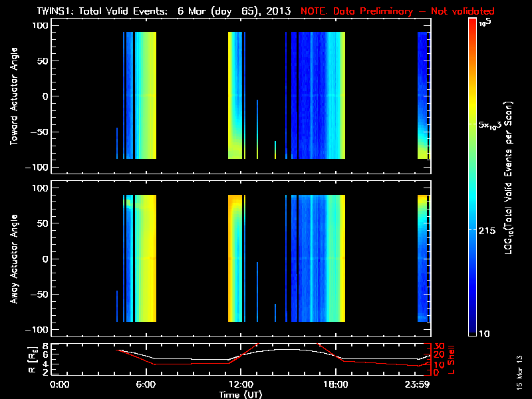Click the red 'L Shell' axis label
Viewport: 532px width, 399px height.
[x=451, y=359]
